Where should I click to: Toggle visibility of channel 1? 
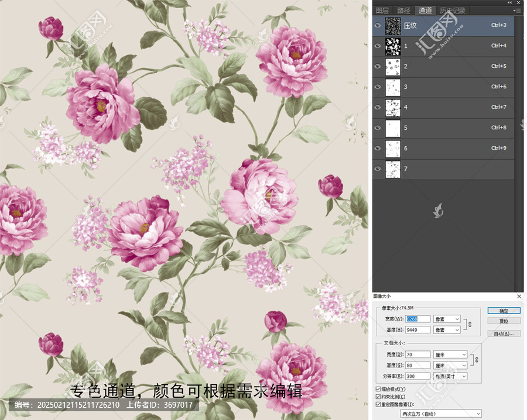[378, 46]
